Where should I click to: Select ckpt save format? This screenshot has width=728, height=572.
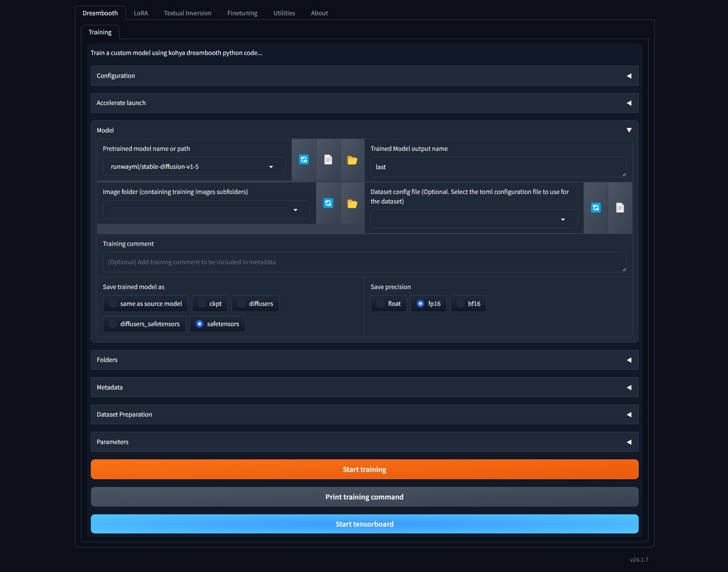pos(210,304)
